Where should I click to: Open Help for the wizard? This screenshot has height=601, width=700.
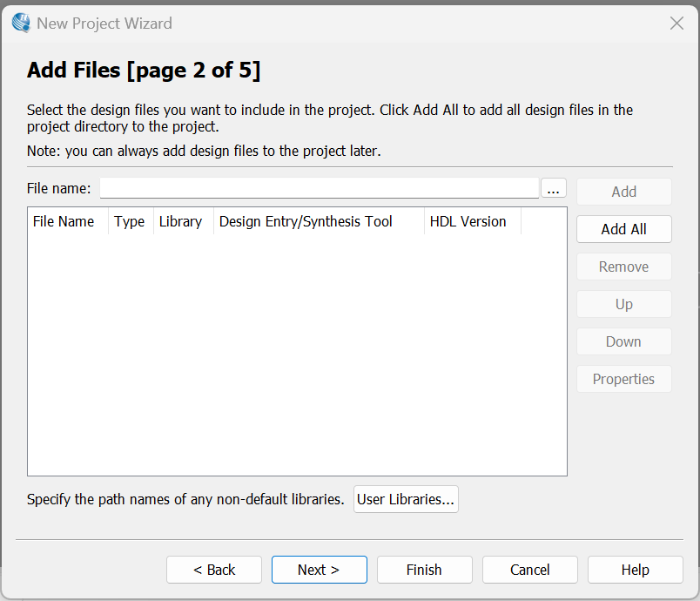coord(635,570)
